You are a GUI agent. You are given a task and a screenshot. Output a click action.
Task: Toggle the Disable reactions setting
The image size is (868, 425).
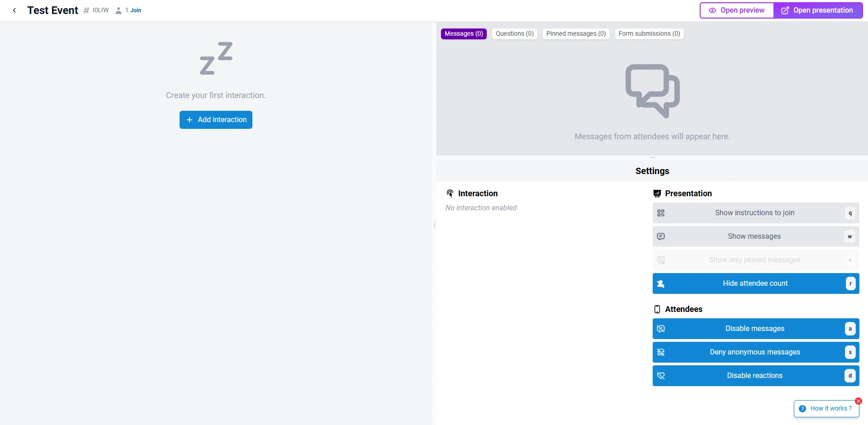pyautogui.click(x=755, y=375)
